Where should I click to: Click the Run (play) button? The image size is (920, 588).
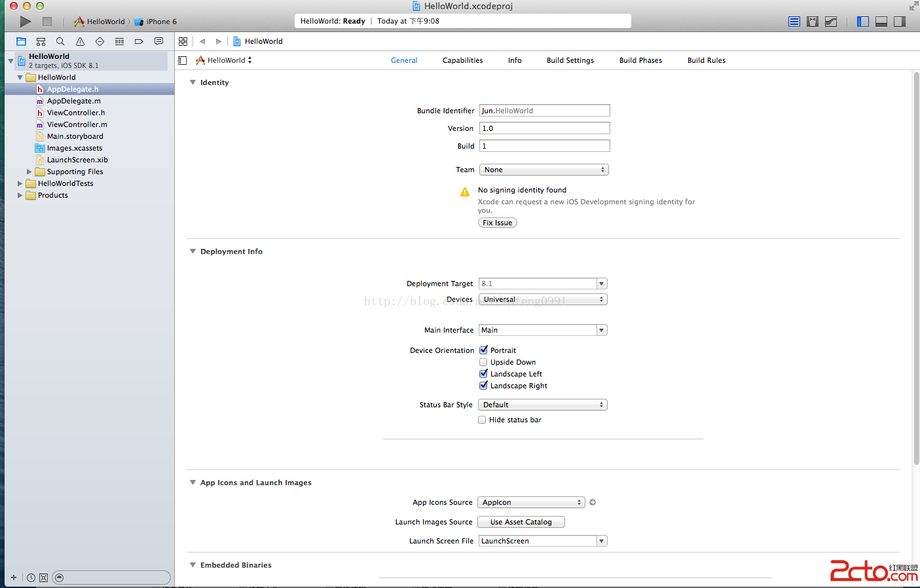click(x=25, y=22)
